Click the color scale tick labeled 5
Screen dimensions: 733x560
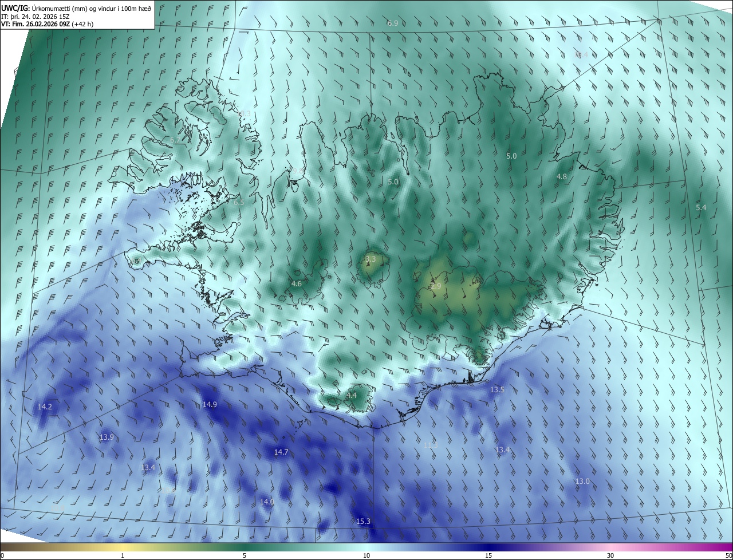pyautogui.click(x=245, y=555)
